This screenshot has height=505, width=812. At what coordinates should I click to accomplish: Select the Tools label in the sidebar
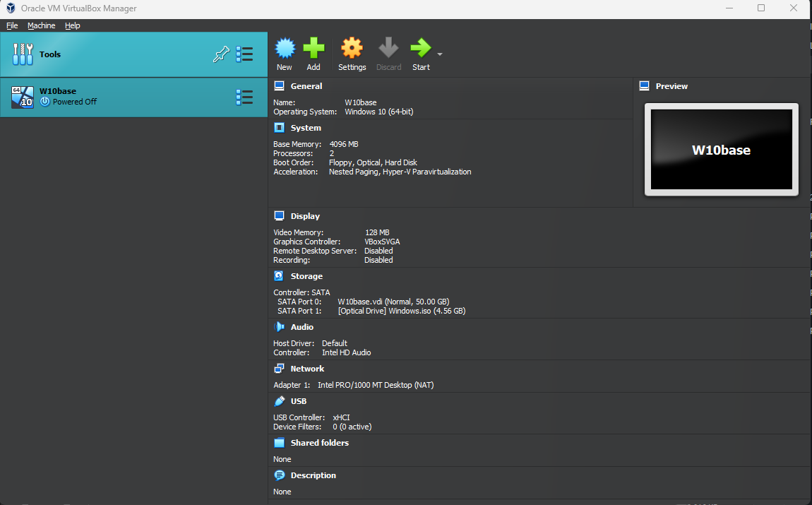click(x=49, y=54)
